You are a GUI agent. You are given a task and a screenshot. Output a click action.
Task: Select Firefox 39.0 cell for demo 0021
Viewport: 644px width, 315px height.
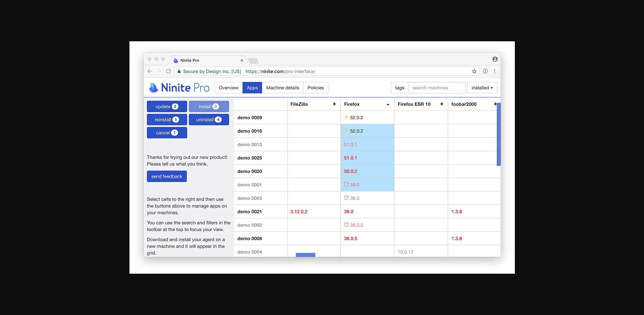pos(367,212)
